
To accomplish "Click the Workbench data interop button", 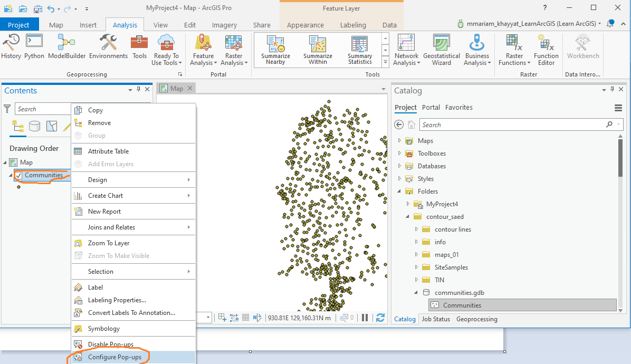I will tap(583, 46).
